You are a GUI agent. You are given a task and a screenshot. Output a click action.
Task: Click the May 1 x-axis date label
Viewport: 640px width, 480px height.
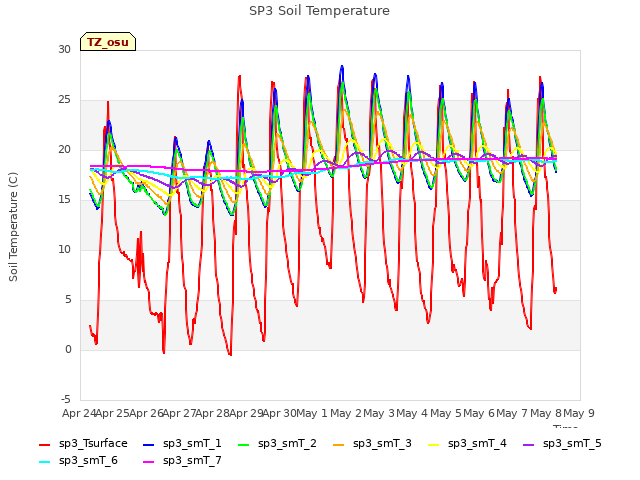312,413
